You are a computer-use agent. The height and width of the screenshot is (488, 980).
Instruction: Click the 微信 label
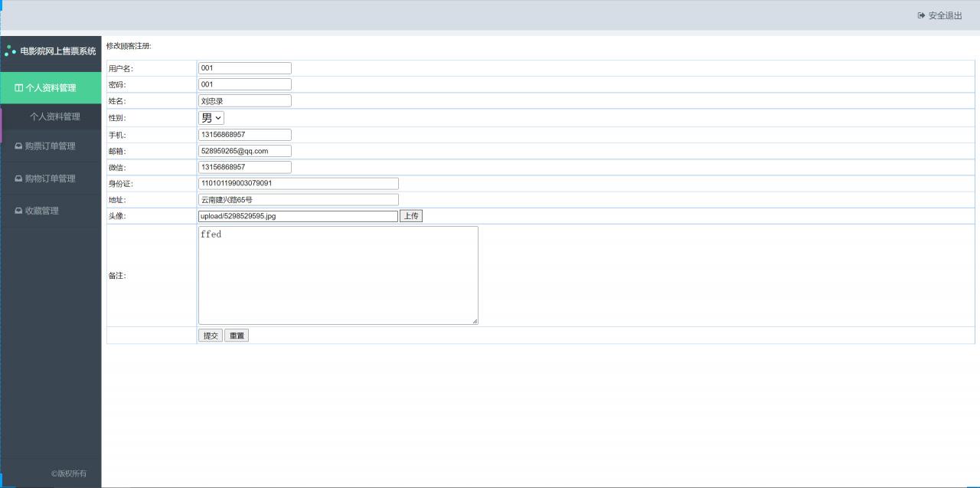tap(117, 168)
